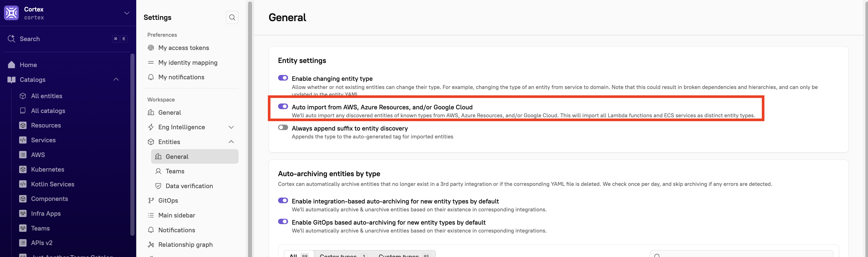The width and height of the screenshot is (868, 257).
Task: Click the Components catalog icon
Action: (x=23, y=199)
